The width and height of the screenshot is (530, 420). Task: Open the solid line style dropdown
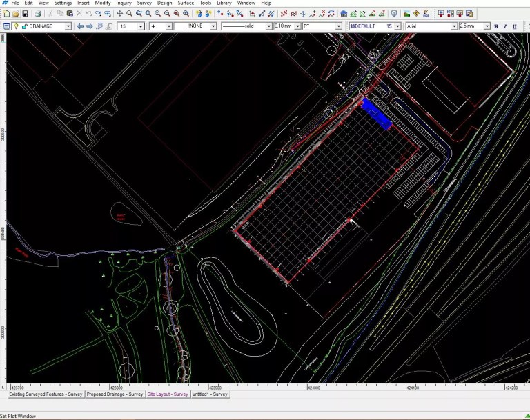pos(268,26)
